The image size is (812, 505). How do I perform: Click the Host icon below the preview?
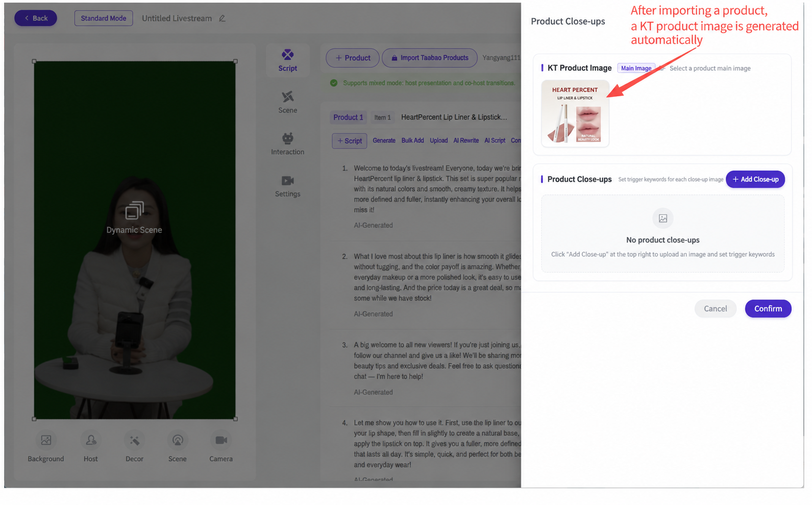coord(91,440)
